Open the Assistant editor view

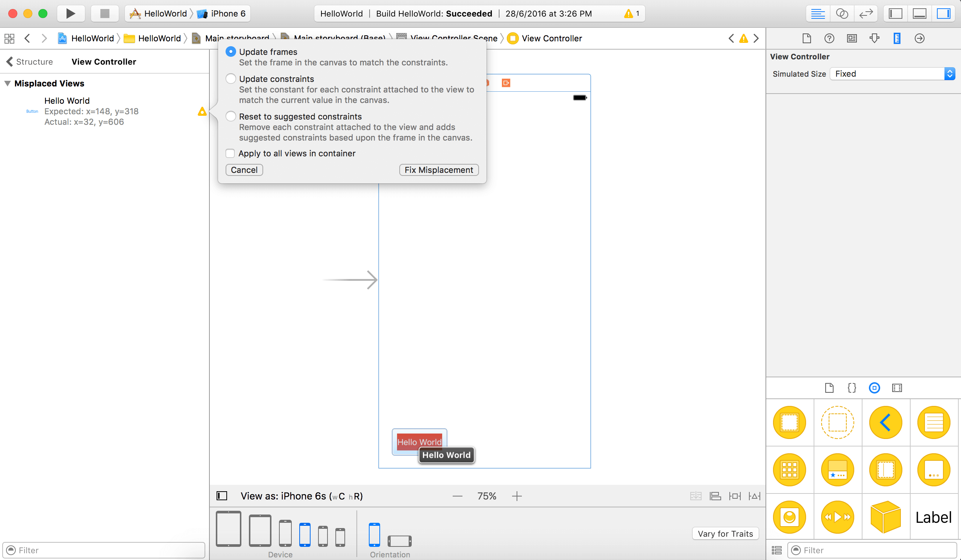click(x=842, y=14)
